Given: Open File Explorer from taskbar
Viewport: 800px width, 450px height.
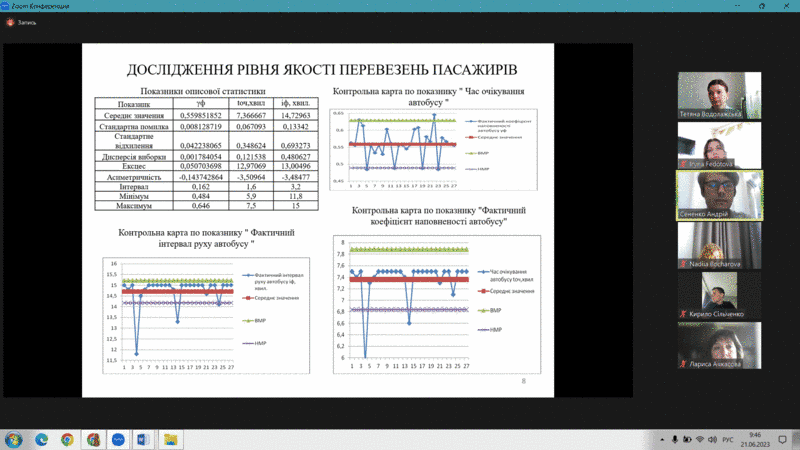Looking at the screenshot, I should [x=169, y=439].
